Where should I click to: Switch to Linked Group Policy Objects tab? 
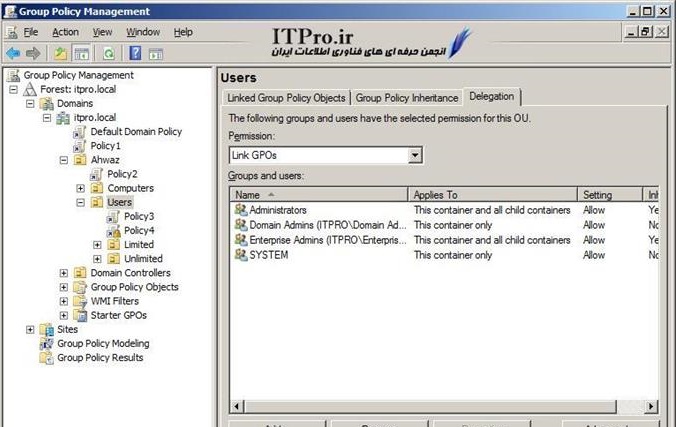(x=286, y=98)
